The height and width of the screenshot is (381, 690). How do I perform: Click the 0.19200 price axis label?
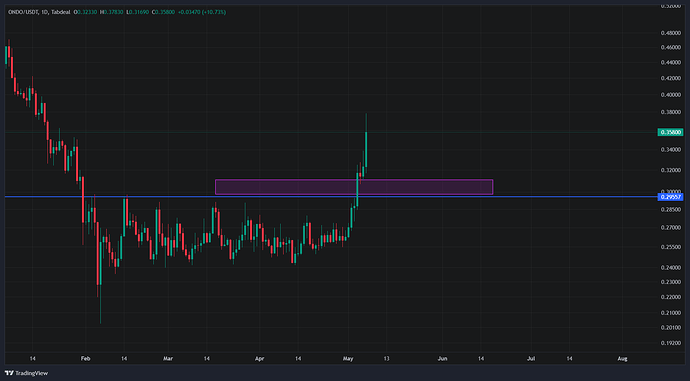(671, 343)
